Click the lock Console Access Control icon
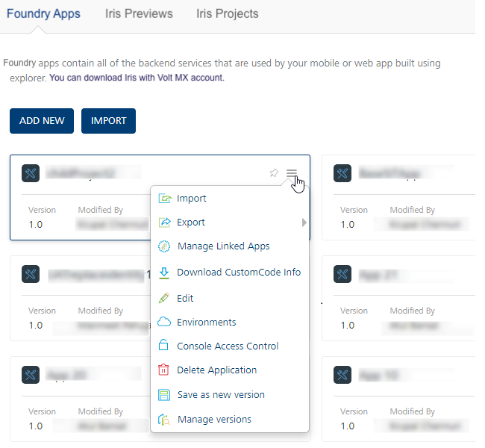485x448 pixels. [x=165, y=346]
